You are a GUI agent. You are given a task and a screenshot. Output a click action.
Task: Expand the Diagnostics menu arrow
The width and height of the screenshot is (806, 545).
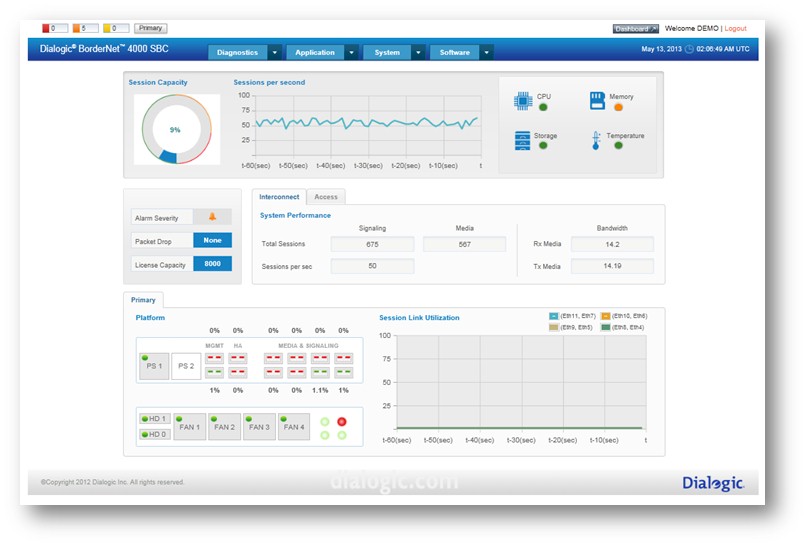[273, 52]
